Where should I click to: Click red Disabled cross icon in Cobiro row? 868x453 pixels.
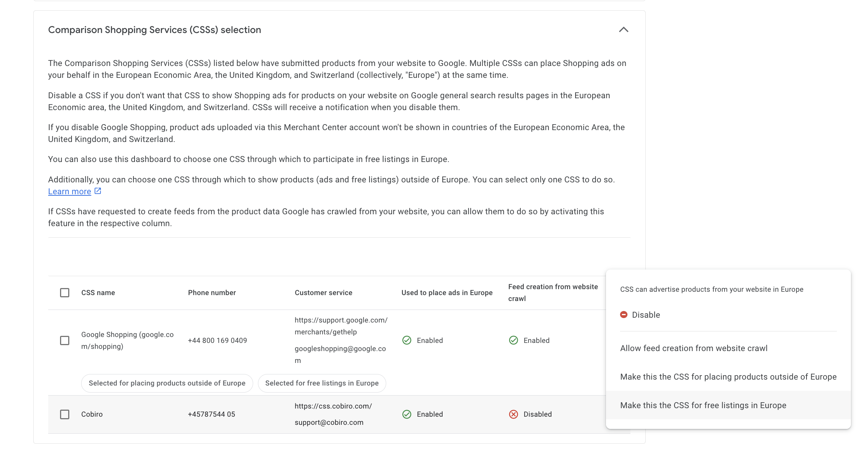pyautogui.click(x=513, y=414)
